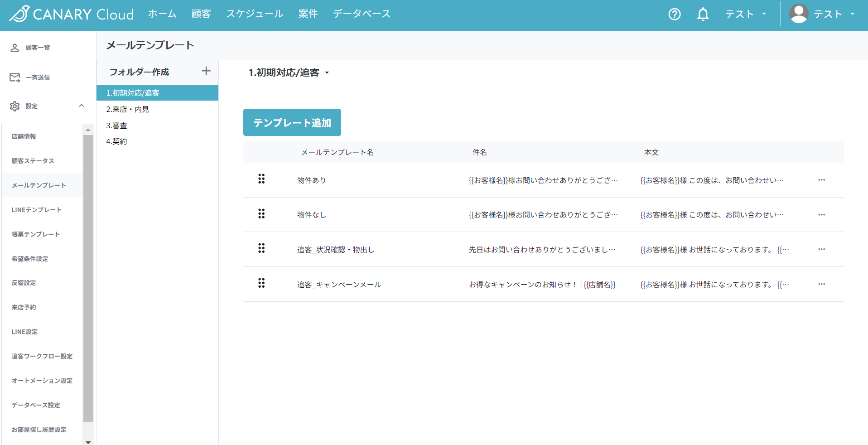Image resolution: width=868 pixels, height=445 pixels.
Task: Open 帳票テンプレート settings
Action: [36, 234]
